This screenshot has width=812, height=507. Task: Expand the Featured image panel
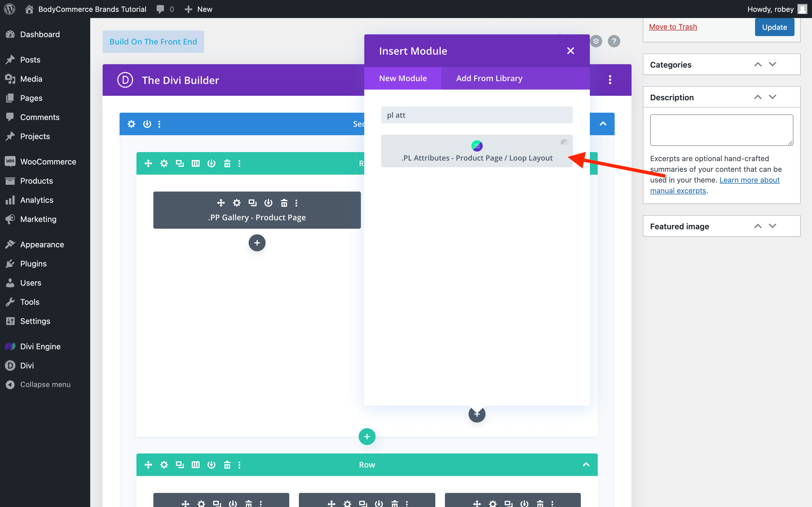(773, 226)
